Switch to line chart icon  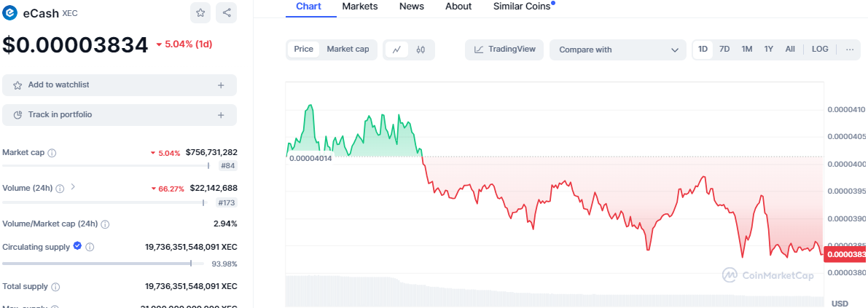coord(396,50)
